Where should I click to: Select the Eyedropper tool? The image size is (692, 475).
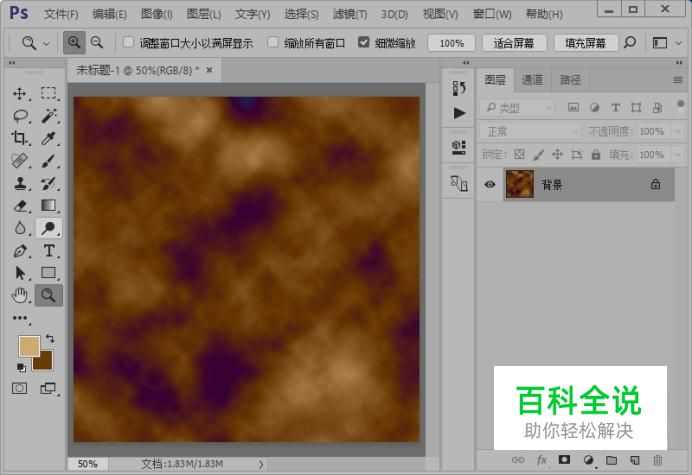[49, 138]
